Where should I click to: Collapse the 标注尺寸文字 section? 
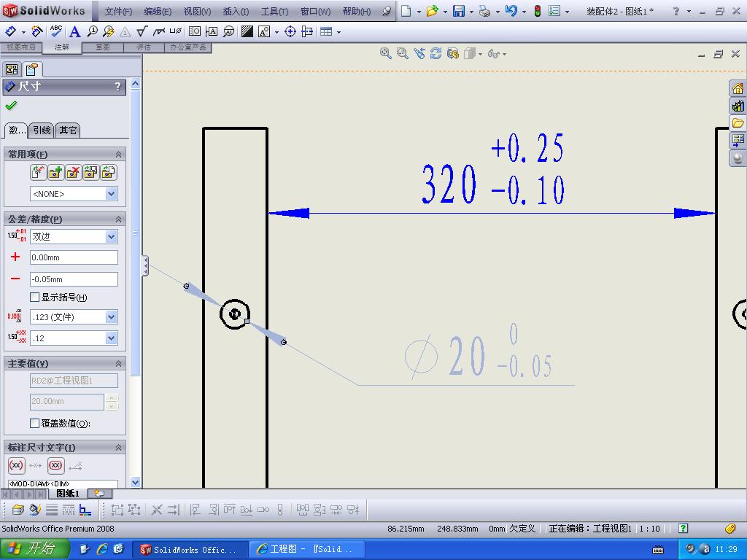click(118, 448)
